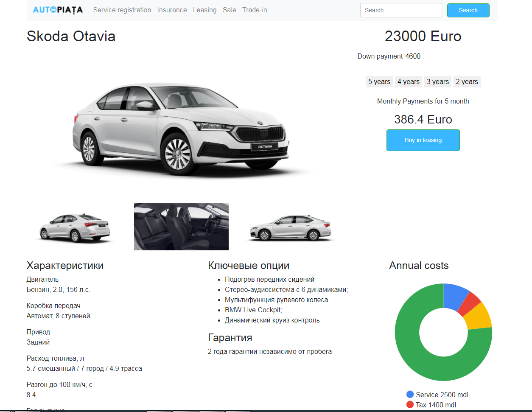Open Service registration menu item
Screen dimensions: 532x412
click(122, 10)
